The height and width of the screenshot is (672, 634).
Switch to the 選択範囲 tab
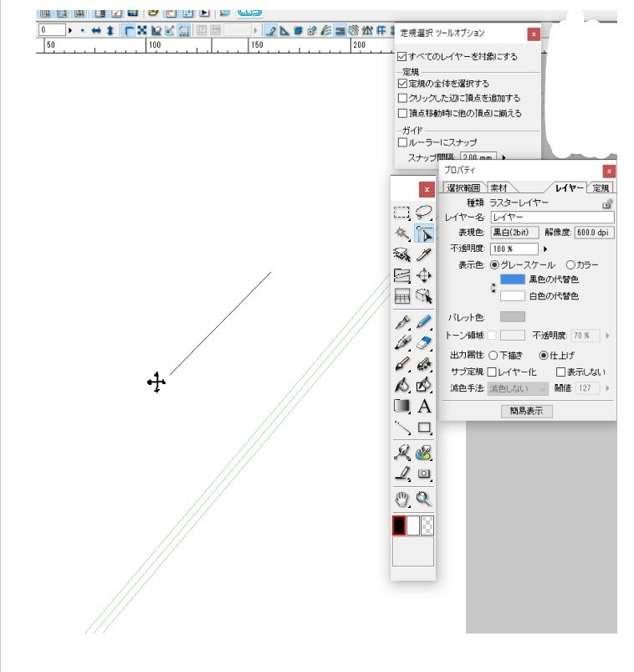(x=463, y=187)
